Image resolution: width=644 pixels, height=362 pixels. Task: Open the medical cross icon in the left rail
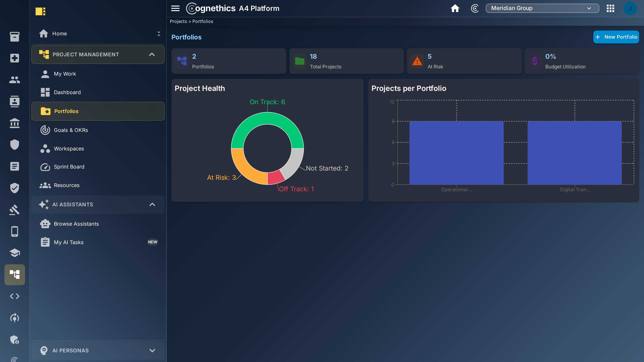pyautogui.click(x=14, y=58)
